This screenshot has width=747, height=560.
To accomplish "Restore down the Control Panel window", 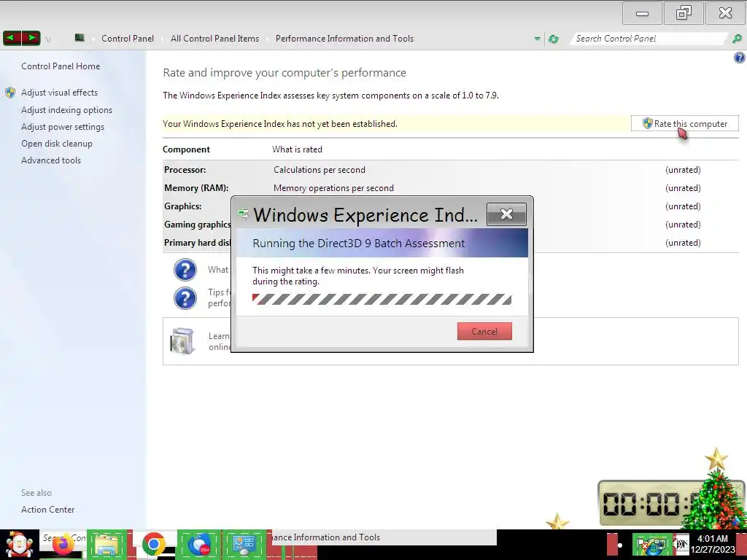I will coord(684,13).
